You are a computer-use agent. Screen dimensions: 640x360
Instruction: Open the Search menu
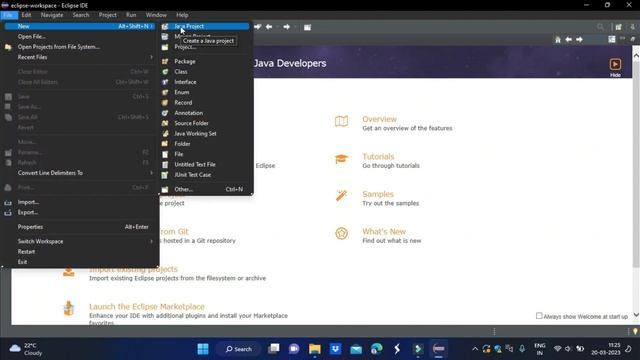tap(81, 15)
